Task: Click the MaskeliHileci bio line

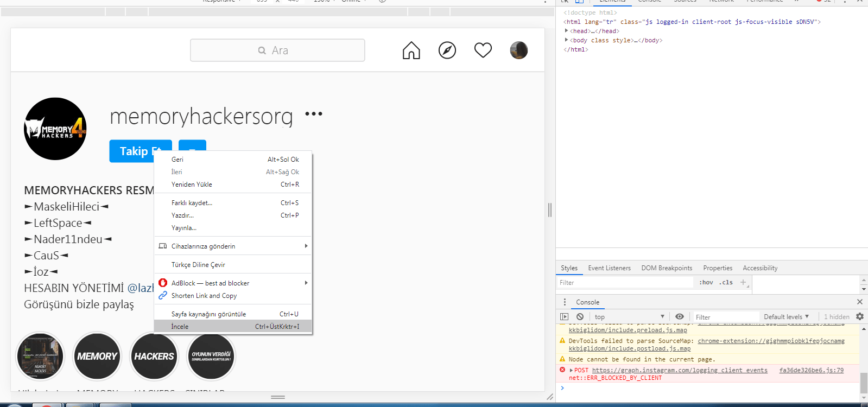Action: pos(67,207)
